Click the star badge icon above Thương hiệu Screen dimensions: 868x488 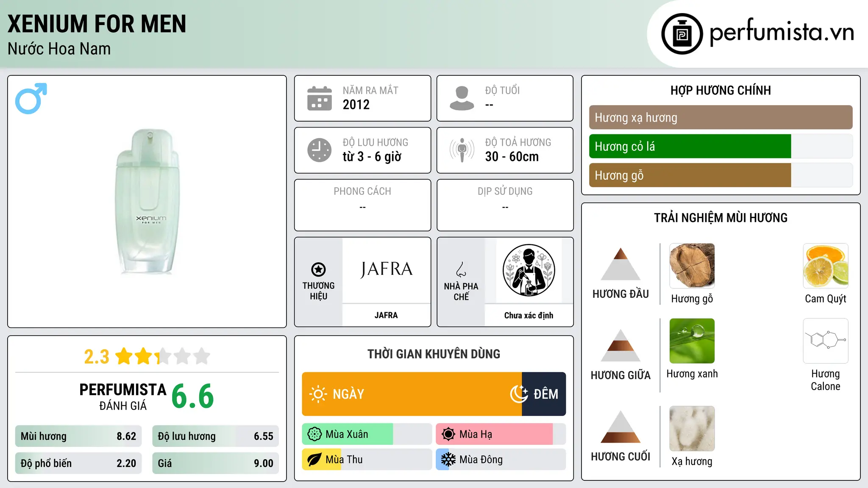(x=318, y=269)
